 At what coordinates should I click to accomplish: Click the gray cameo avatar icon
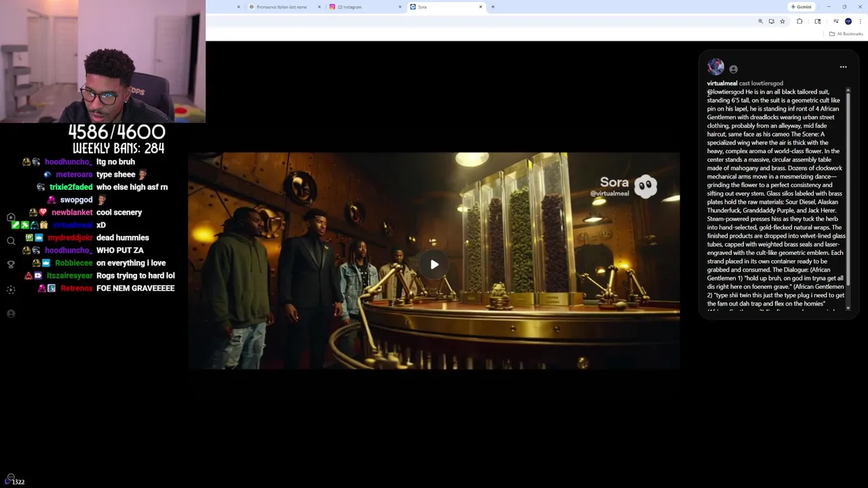coord(733,68)
